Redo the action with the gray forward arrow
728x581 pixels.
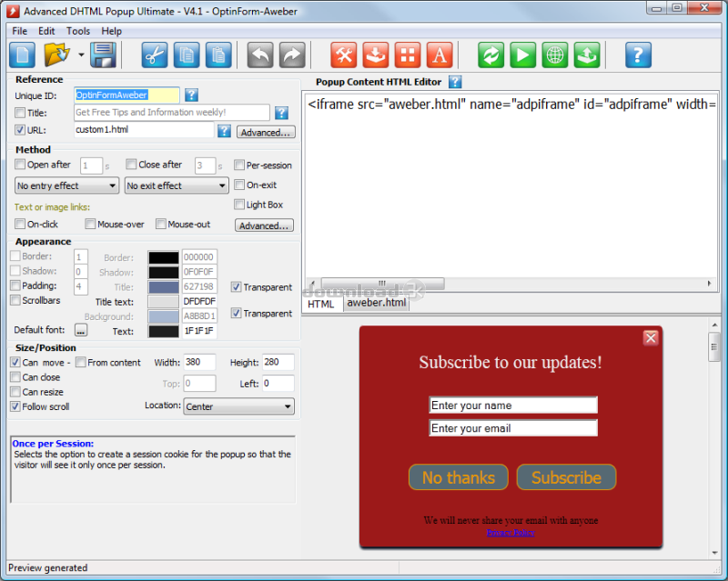292,55
